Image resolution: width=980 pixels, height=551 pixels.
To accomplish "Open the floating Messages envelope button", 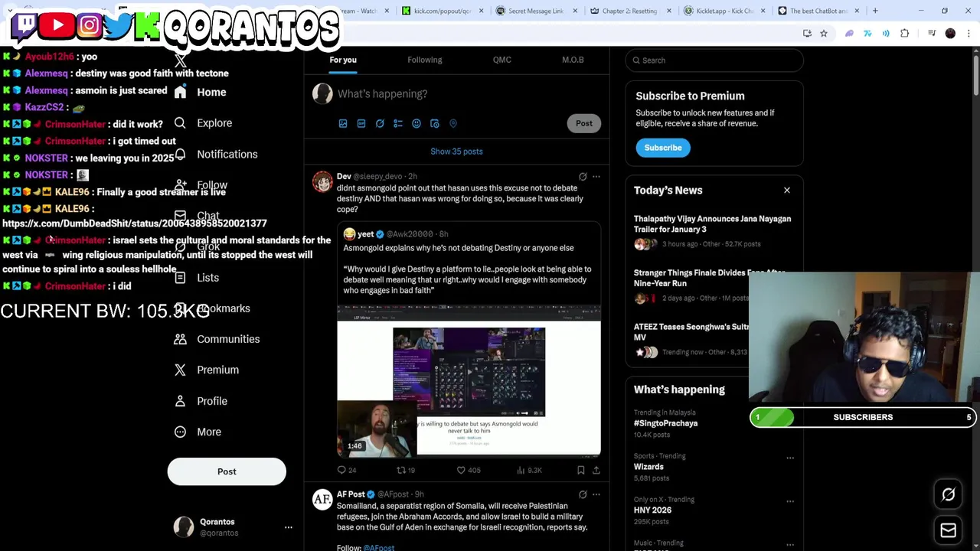I will coord(948,530).
